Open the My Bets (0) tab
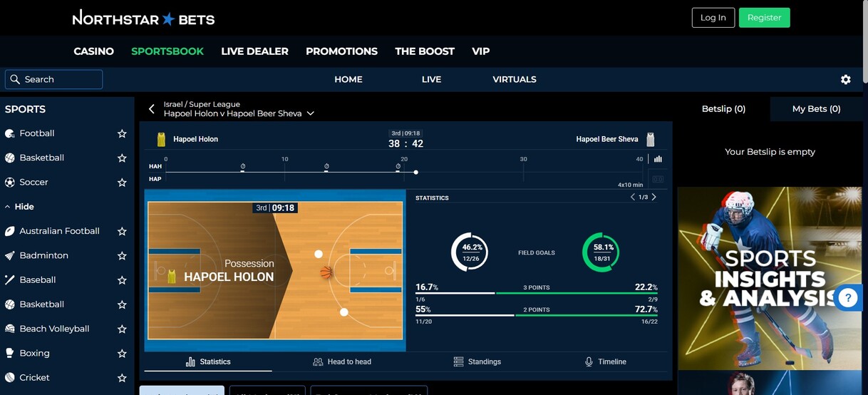 click(816, 109)
